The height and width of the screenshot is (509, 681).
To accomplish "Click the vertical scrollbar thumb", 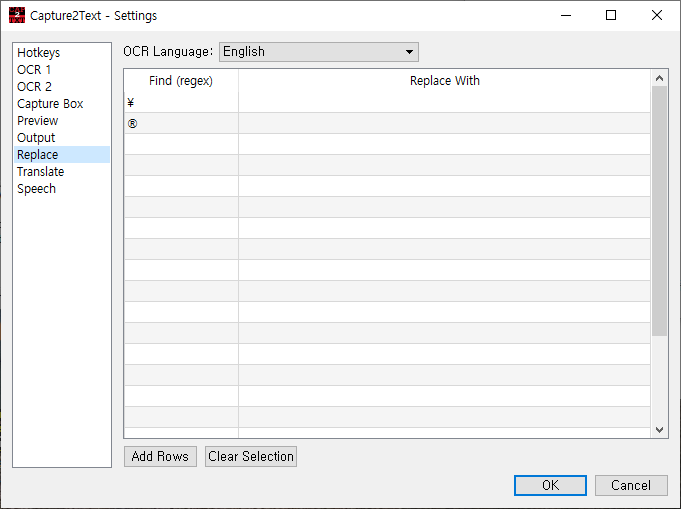I will tap(659, 211).
